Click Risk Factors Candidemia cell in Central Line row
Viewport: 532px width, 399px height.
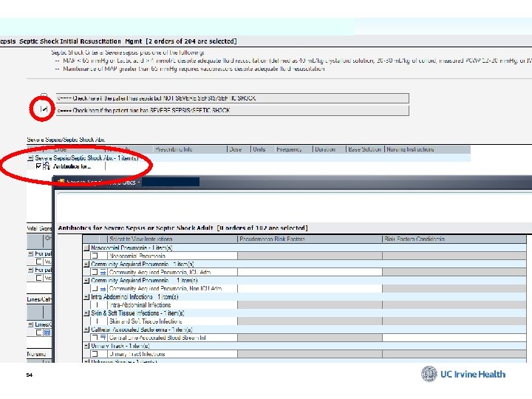click(x=454, y=338)
